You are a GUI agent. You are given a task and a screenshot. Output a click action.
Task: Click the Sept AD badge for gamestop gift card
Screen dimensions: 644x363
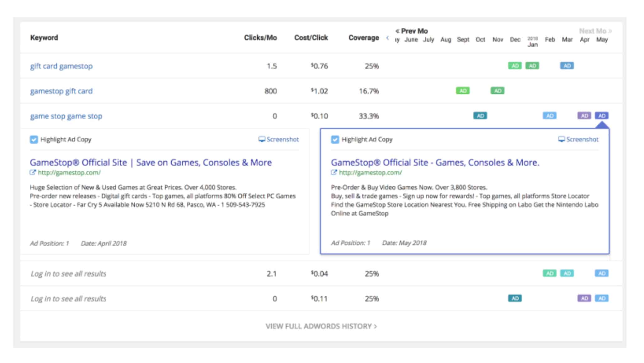tap(463, 91)
